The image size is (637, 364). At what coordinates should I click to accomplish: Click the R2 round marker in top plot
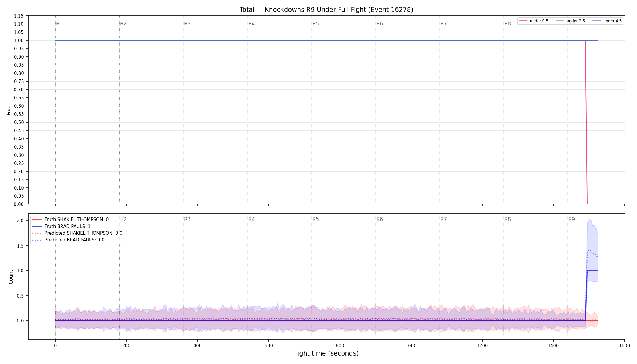pos(123,24)
